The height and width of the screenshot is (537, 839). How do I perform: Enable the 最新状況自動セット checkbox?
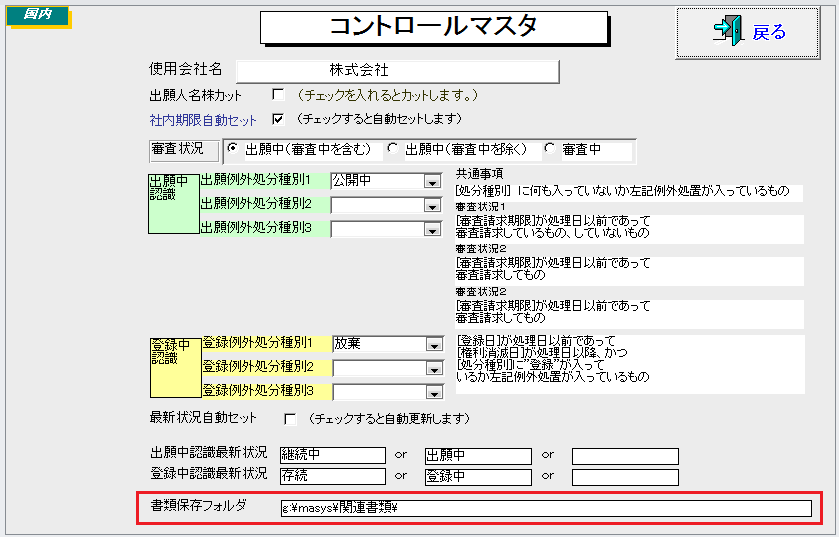[x=291, y=418]
